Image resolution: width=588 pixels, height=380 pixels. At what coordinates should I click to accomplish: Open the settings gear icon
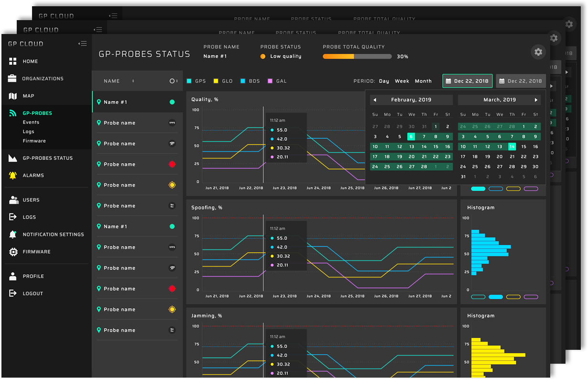point(538,52)
